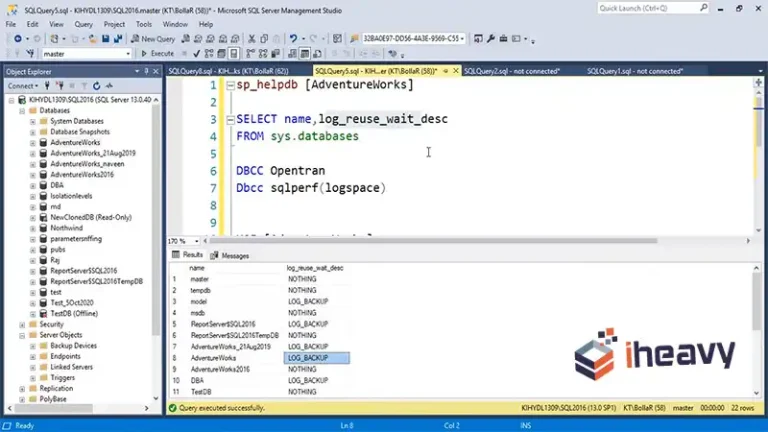The image size is (768, 432).
Task: Click the query editor horizontal scrollbar
Action: pyautogui.click(x=433, y=241)
